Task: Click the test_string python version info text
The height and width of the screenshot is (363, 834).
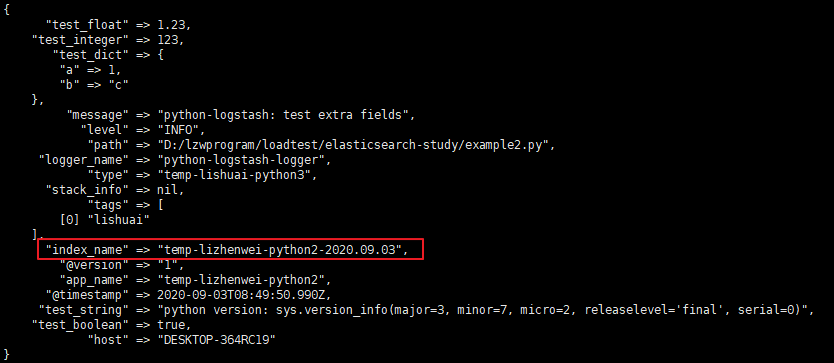Action: (x=483, y=309)
